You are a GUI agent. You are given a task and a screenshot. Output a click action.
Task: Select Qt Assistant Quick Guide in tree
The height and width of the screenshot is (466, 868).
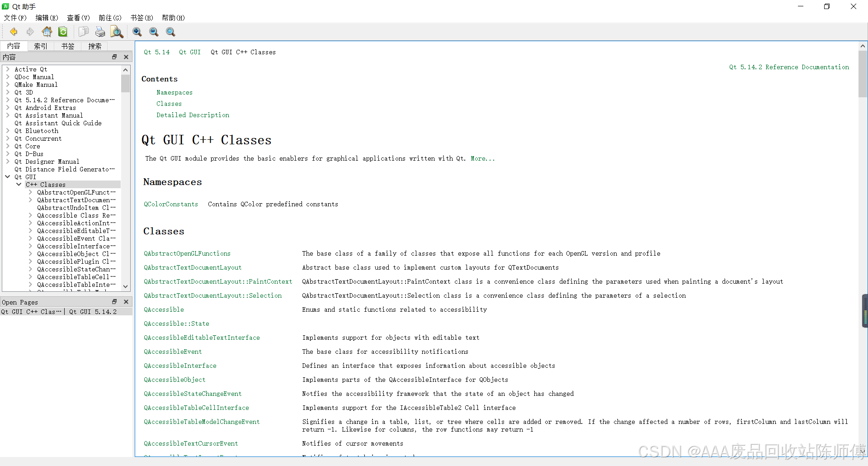click(x=58, y=123)
